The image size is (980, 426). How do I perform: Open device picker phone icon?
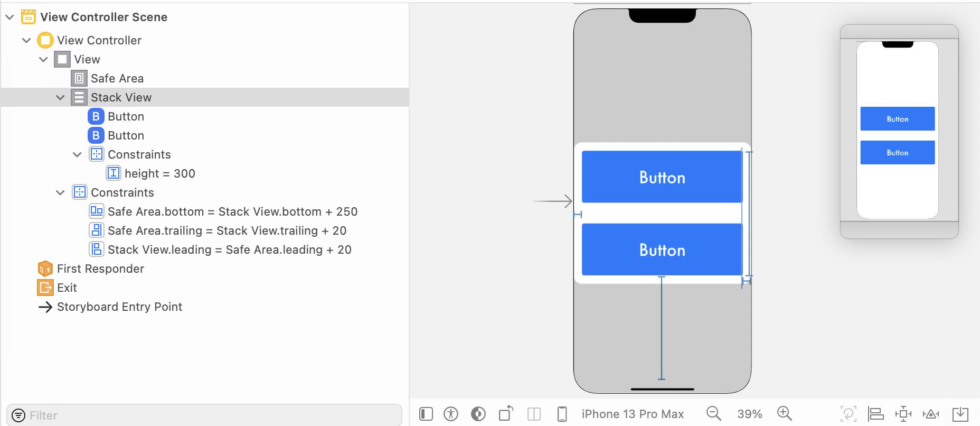tap(562, 414)
